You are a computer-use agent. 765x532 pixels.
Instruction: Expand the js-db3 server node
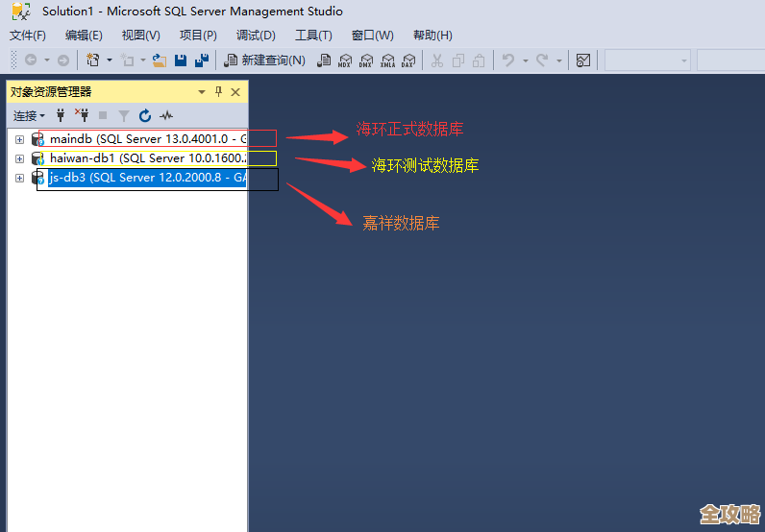[19, 178]
